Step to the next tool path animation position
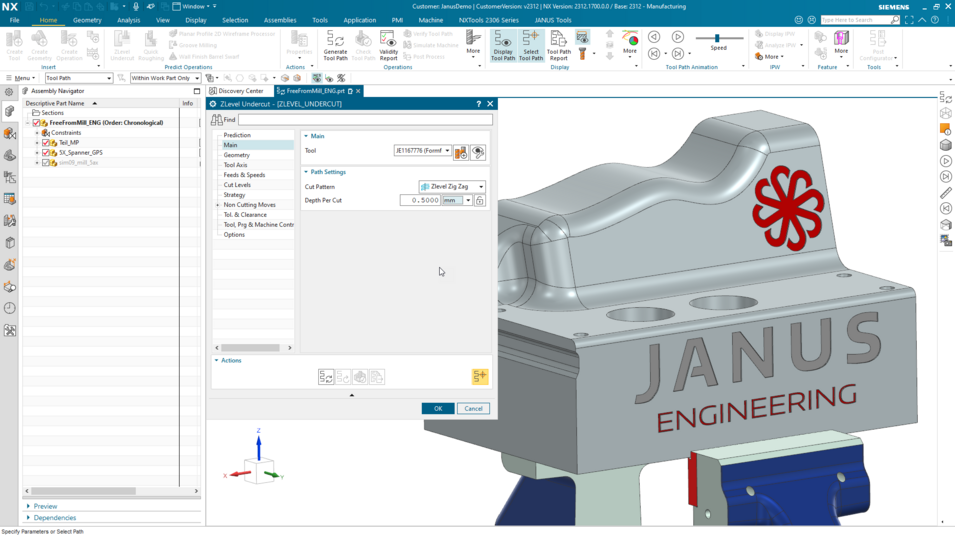Viewport: 955px width, 537px height. pyautogui.click(x=677, y=54)
